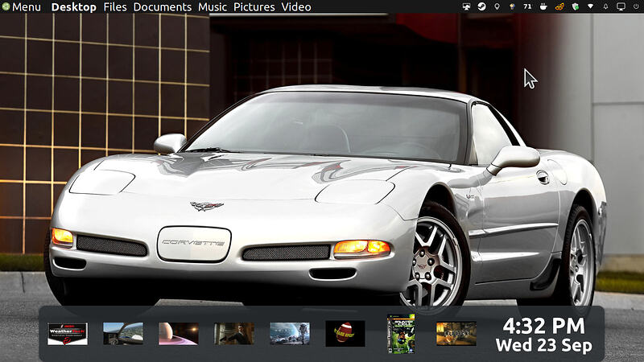Open the power session menu icon
Image resolution: width=644 pixels, height=362 pixels.
pos(636,6)
